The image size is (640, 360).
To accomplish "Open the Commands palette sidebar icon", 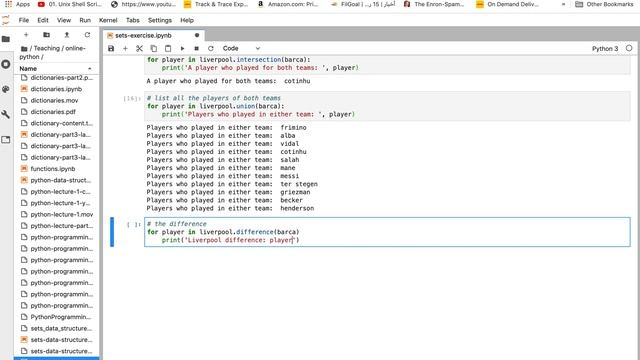I will coord(6,89).
